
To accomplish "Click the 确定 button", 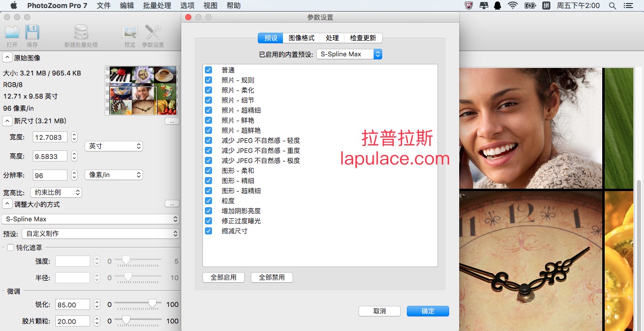I will [427, 311].
